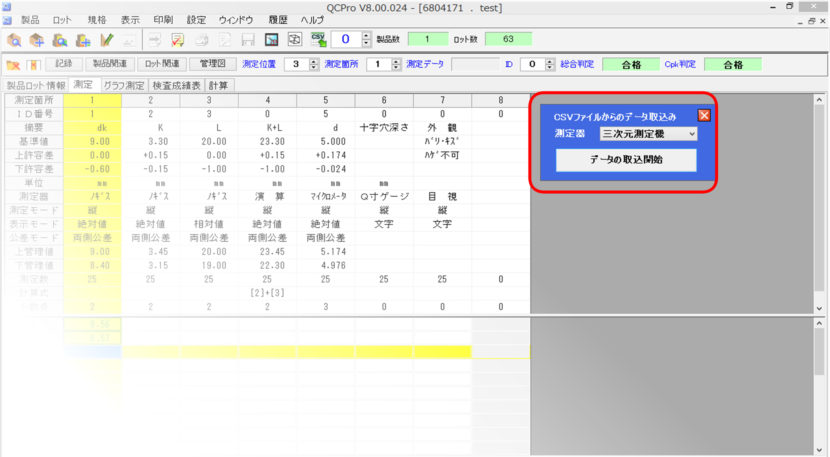Click the ID field spinner arrows

coord(549,64)
